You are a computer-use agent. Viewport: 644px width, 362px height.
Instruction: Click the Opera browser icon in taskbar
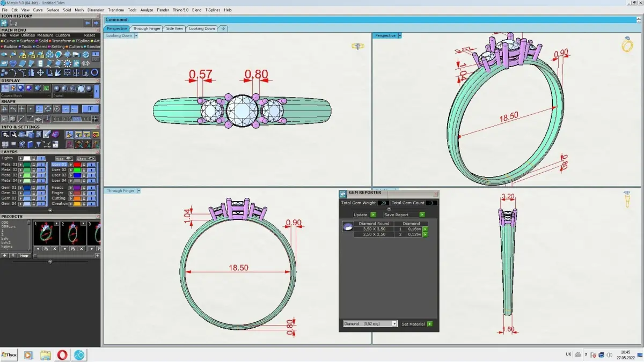click(63, 355)
